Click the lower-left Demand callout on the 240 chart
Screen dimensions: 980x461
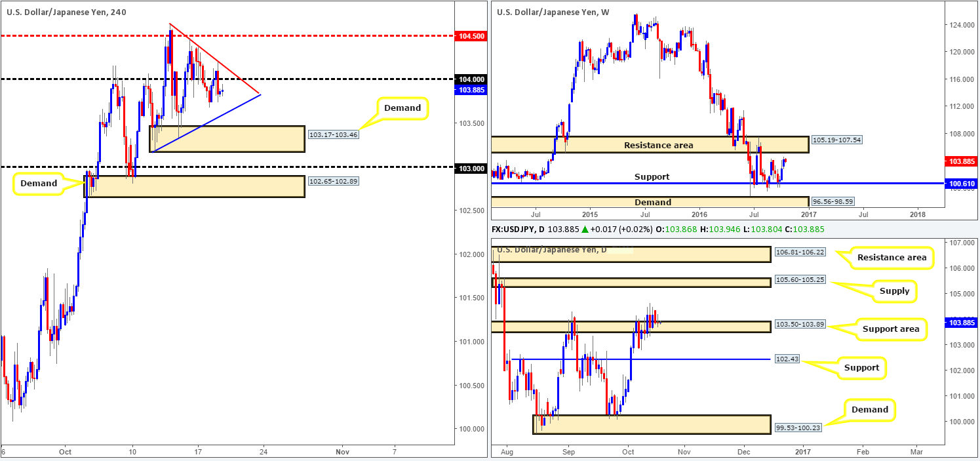point(37,184)
